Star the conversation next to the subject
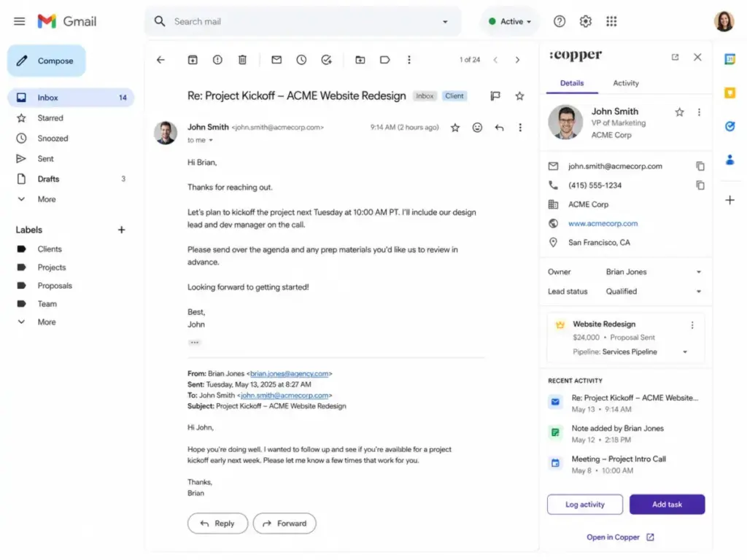The image size is (747, 560). 519,96
